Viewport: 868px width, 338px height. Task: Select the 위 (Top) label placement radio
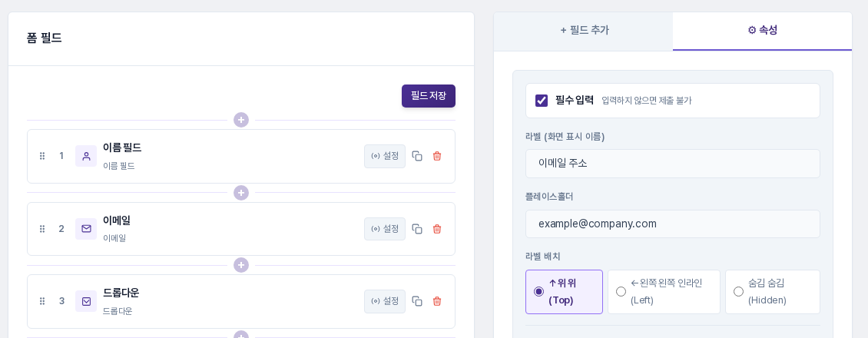point(538,292)
